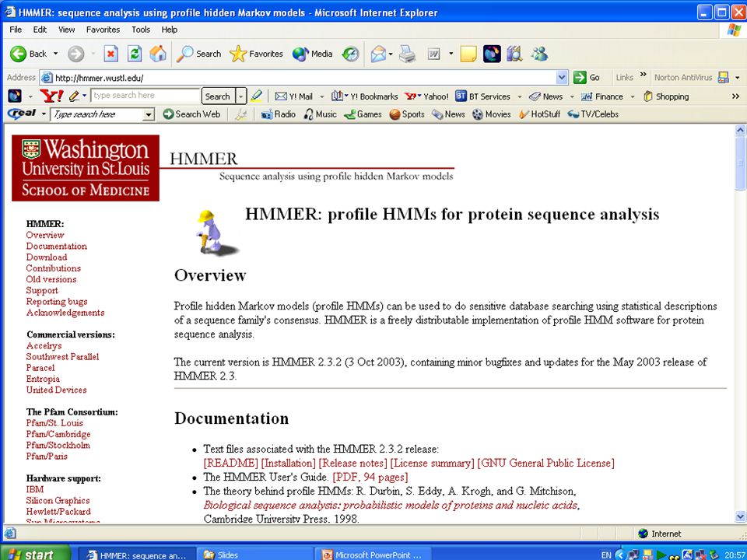This screenshot has width=747, height=560.
Task: Click the yellow Discuss note icon
Action: tap(468, 54)
